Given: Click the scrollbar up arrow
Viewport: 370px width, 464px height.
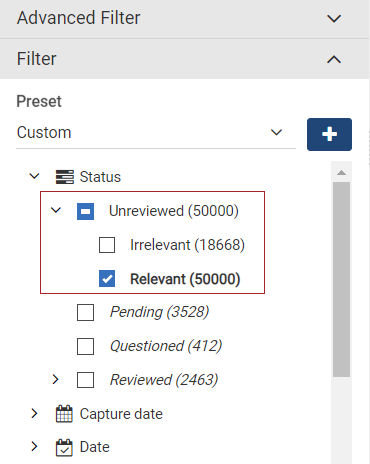Looking at the screenshot, I should (341, 172).
